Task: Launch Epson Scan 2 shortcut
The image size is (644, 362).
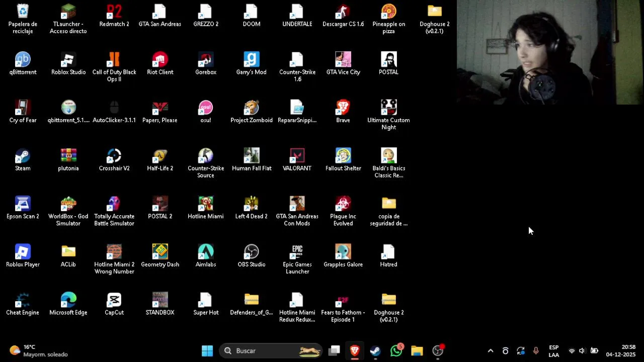Action: [x=23, y=208]
